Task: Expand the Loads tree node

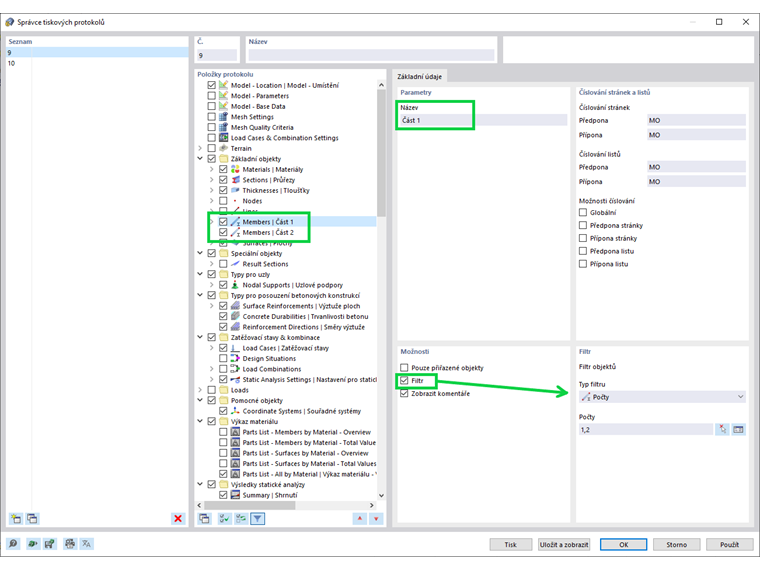Action: tap(200, 390)
